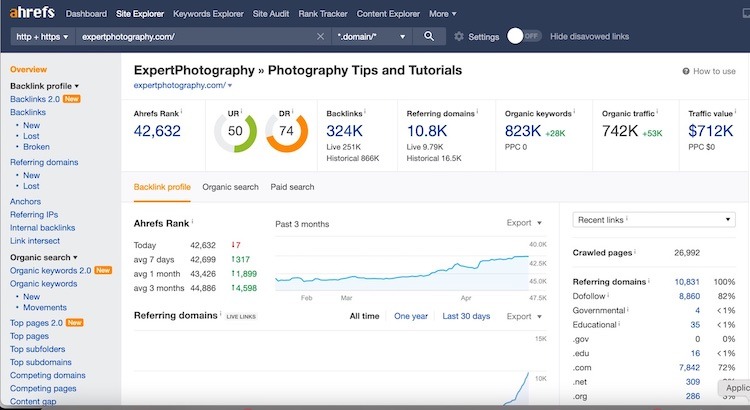Switch to the Paid search tab
Image resolution: width=750 pixels, height=410 pixels.
292,187
